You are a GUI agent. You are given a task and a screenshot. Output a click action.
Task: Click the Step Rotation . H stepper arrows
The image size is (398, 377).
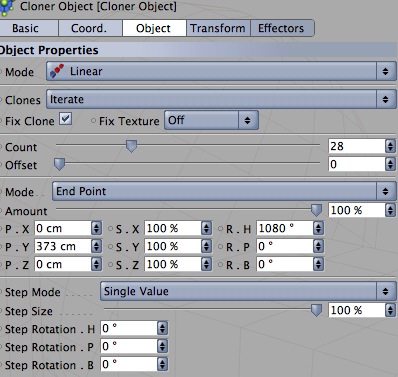(x=162, y=328)
